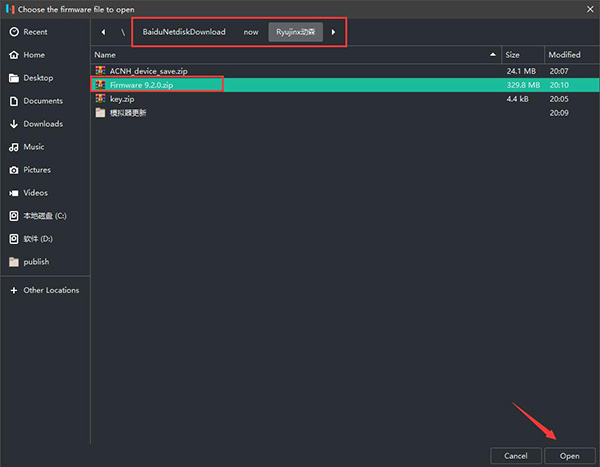Click the Recent clock icon

tap(14, 32)
